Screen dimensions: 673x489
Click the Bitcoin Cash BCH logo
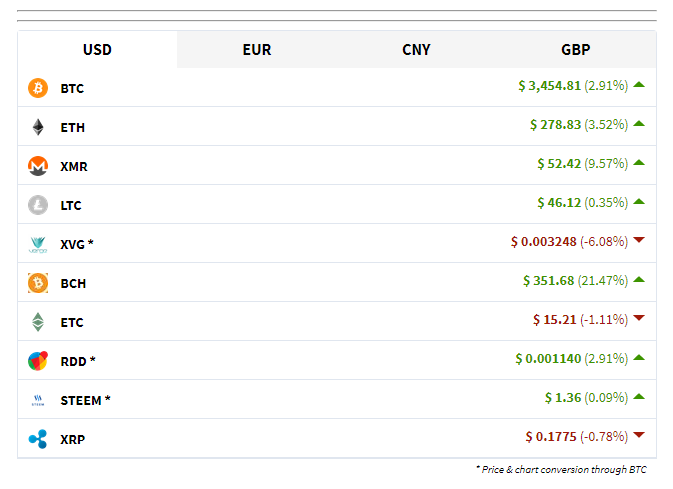pos(38,283)
